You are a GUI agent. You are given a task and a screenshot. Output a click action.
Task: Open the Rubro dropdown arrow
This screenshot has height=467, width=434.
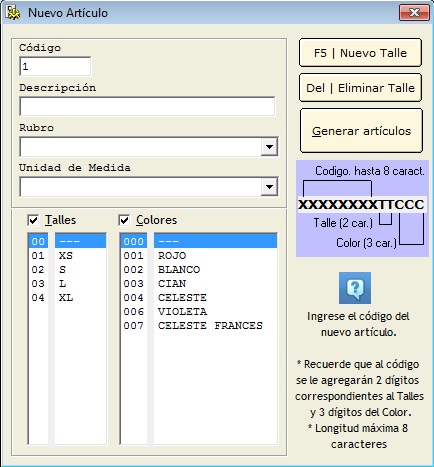269,147
